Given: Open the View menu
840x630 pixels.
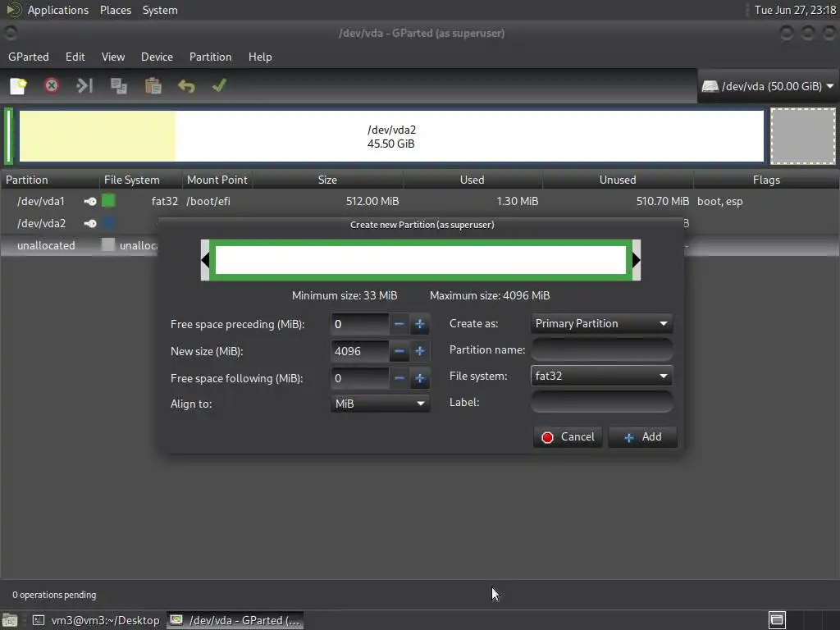Looking at the screenshot, I should (113, 57).
